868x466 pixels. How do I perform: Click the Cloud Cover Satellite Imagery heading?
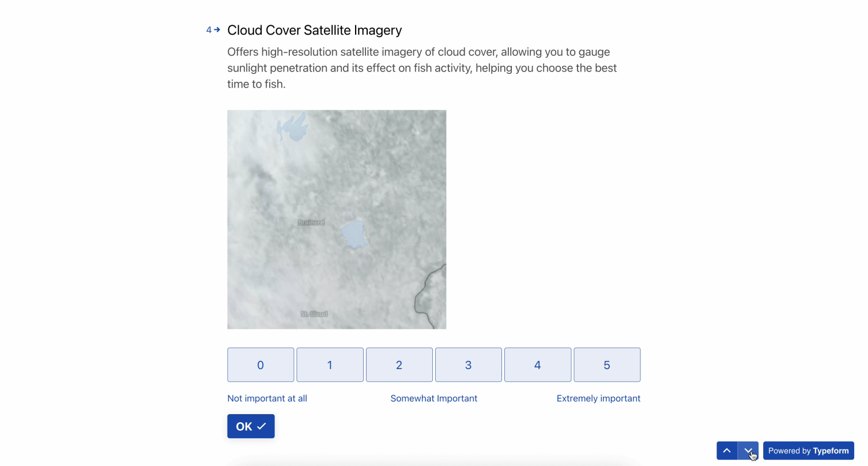click(x=315, y=30)
